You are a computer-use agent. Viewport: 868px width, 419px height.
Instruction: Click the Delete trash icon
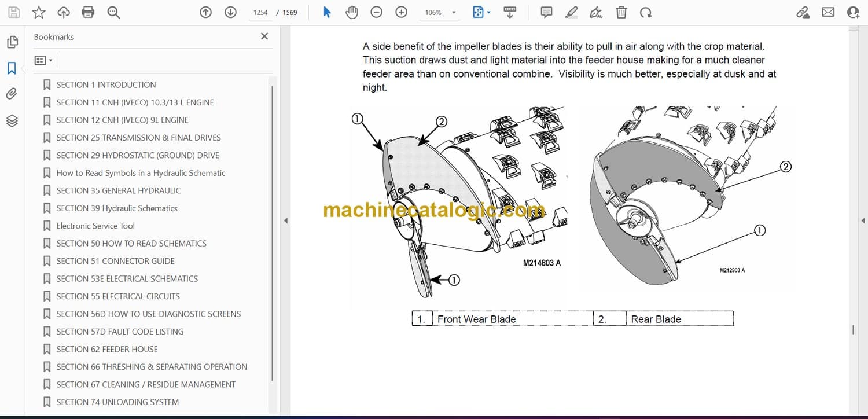621,12
